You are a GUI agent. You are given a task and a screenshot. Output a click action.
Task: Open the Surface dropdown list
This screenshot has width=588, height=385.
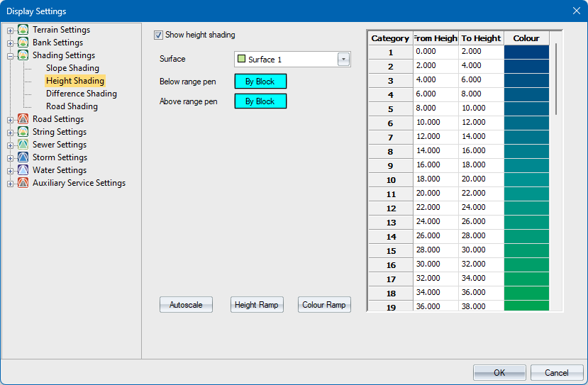[344, 60]
